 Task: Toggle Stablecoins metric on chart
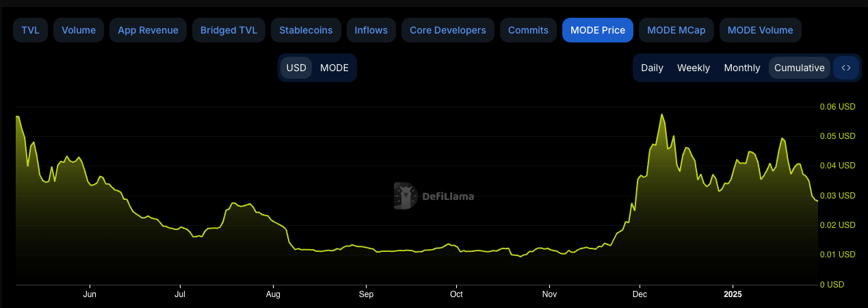(x=306, y=30)
